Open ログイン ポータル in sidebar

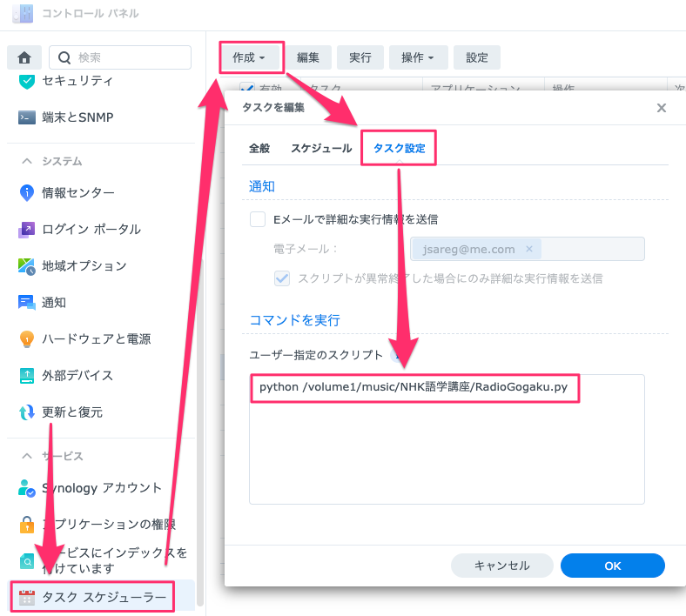click(x=91, y=229)
